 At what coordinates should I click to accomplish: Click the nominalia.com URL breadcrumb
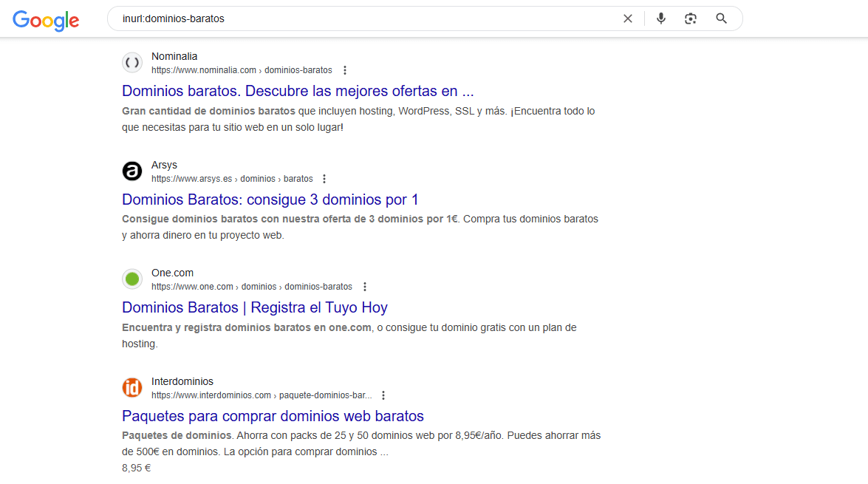click(x=242, y=70)
